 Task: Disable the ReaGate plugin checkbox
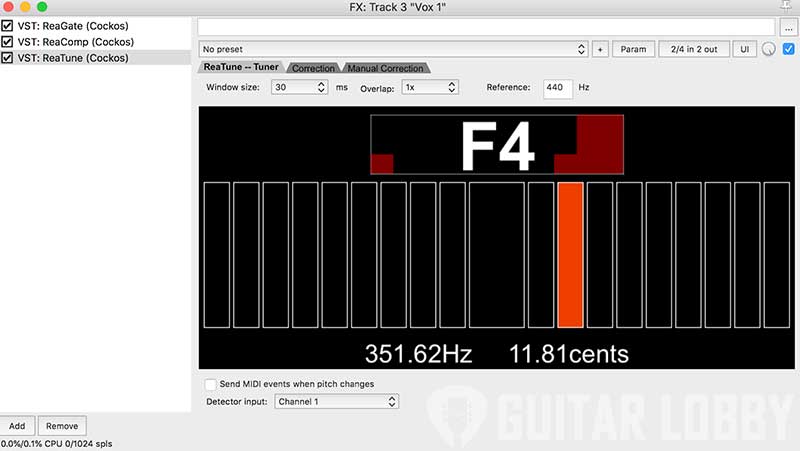[x=7, y=26]
